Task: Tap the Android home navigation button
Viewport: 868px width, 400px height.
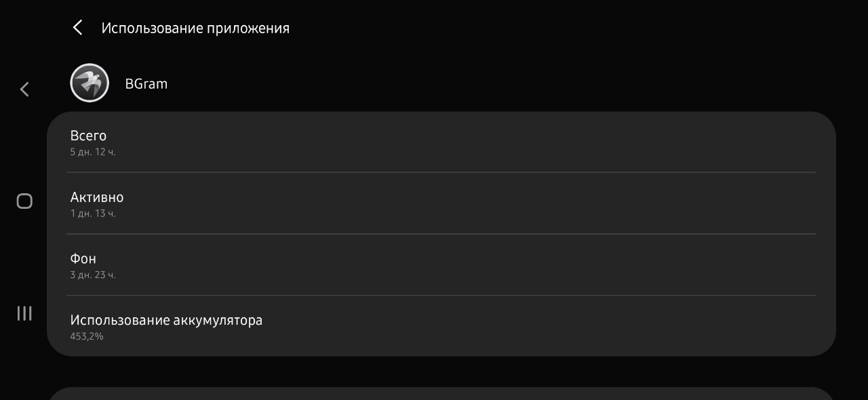Action: 24,201
